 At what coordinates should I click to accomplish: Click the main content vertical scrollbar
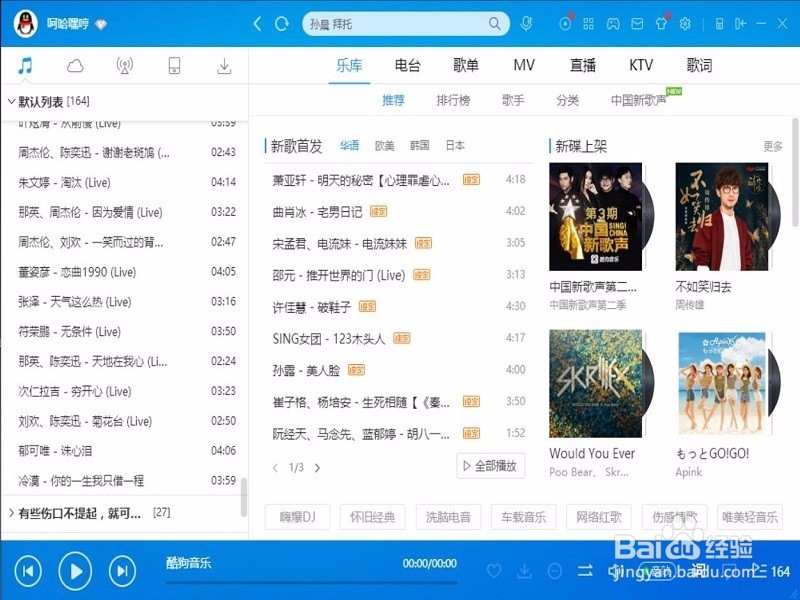click(795, 171)
